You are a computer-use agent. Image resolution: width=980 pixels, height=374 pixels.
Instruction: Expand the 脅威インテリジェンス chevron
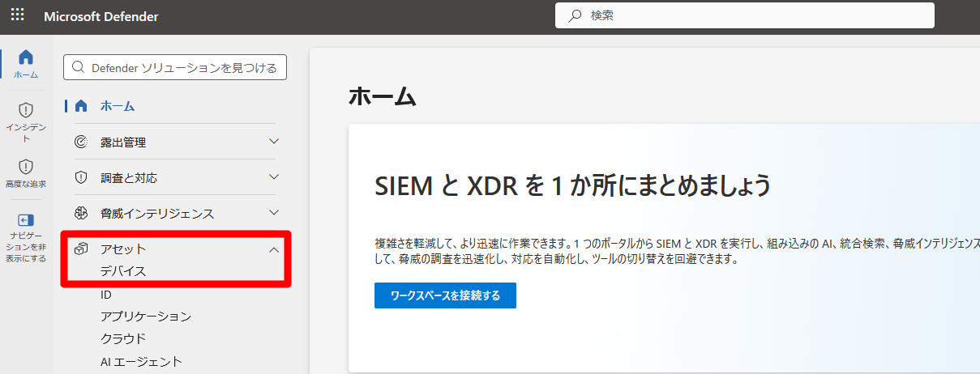(x=273, y=213)
